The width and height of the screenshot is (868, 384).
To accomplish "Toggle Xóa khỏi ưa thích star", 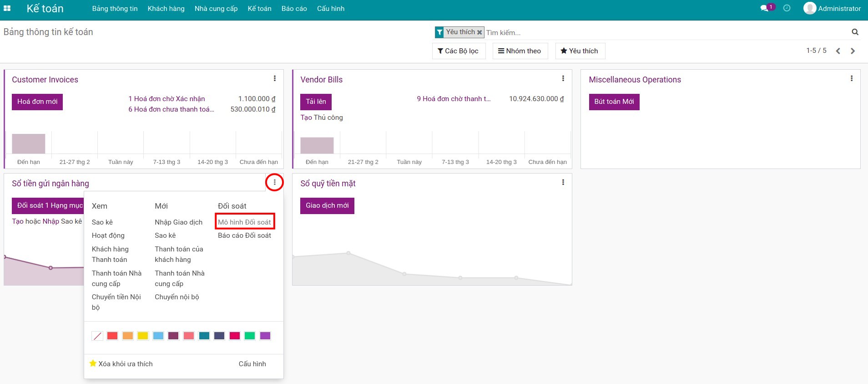I will pos(93,364).
